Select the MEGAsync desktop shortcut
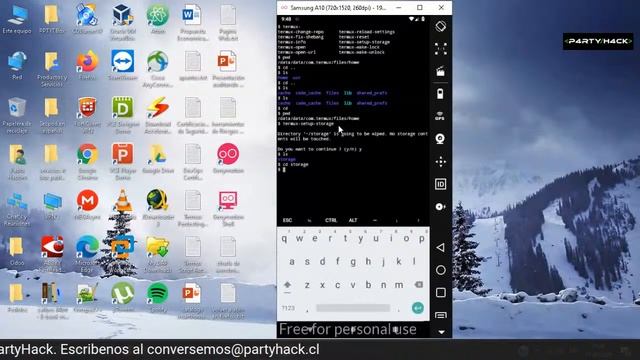This screenshot has height=360, width=640. coord(87,205)
